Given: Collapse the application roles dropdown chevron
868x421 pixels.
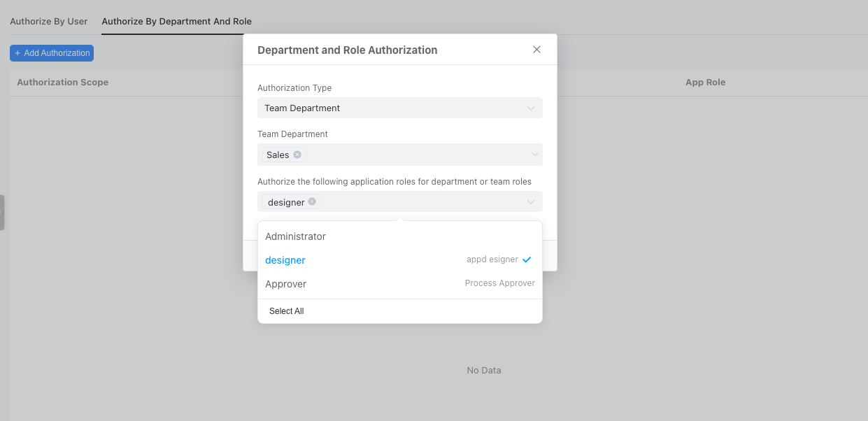Looking at the screenshot, I should (531, 202).
